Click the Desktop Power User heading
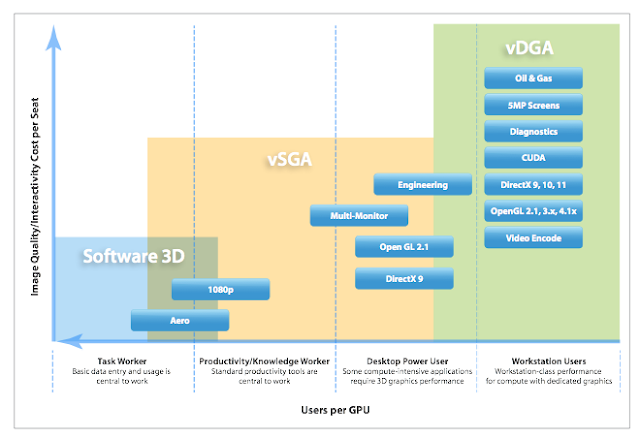 pos(407,361)
